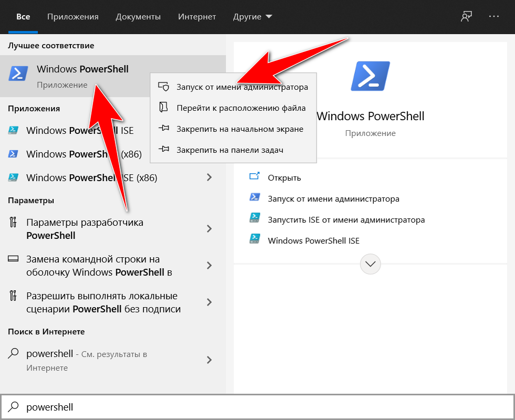This screenshot has height=420, width=515.
Task: Click pin icon beside Закрепить на панели задач
Action: click(164, 149)
